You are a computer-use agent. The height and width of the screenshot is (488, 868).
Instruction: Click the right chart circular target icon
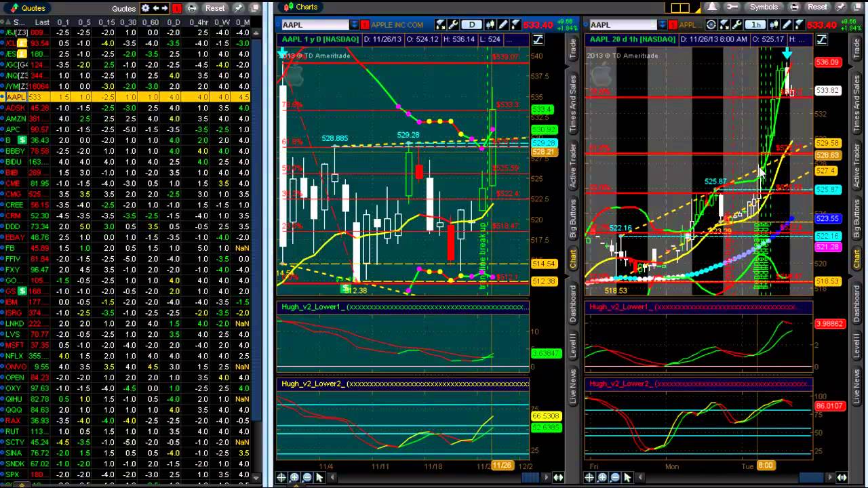click(711, 25)
